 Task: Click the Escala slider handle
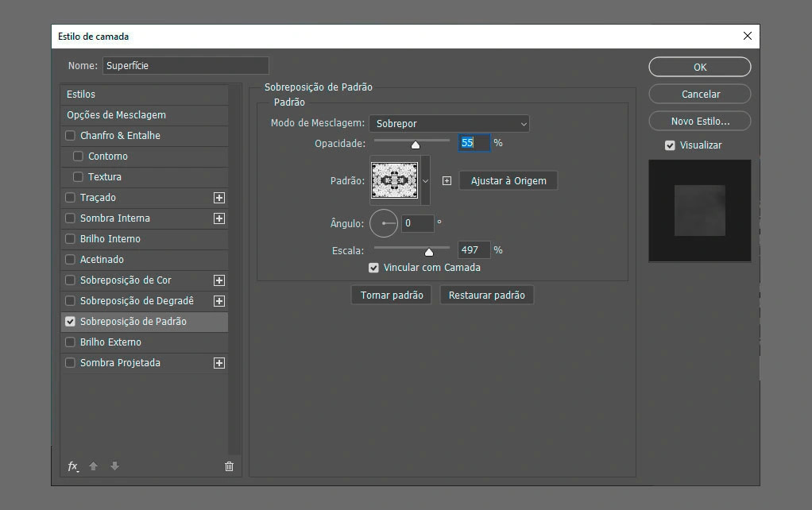pyautogui.click(x=430, y=249)
